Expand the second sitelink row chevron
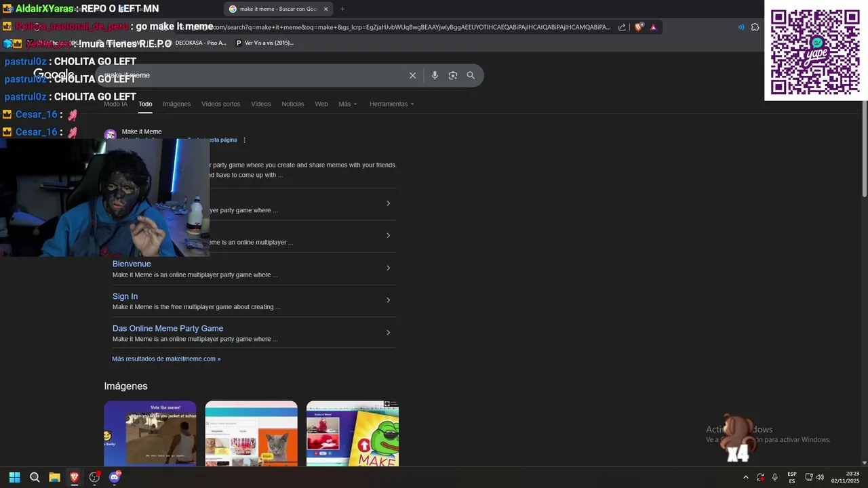Image resolution: width=868 pixels, height=488 pixels. pos(388,235)
